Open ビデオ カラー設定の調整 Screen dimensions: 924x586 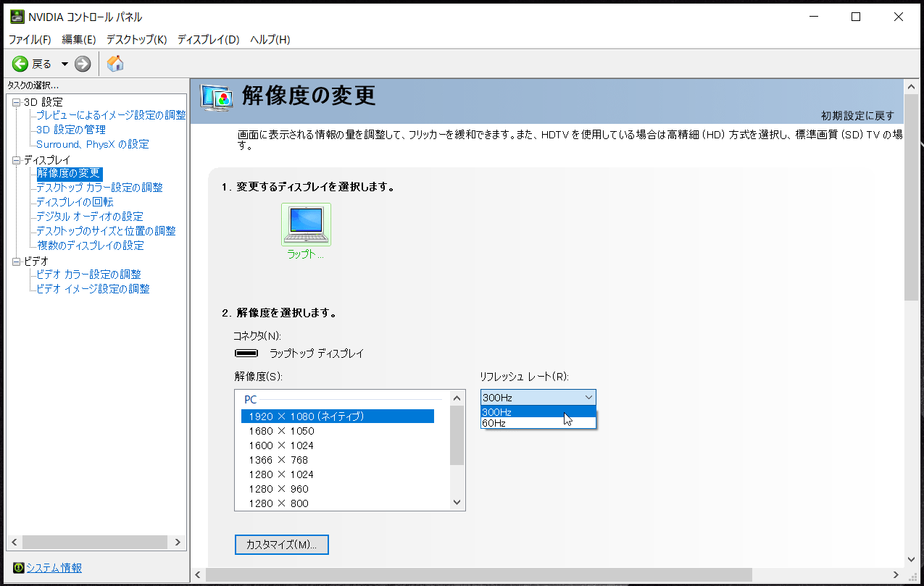coord(89,275)
